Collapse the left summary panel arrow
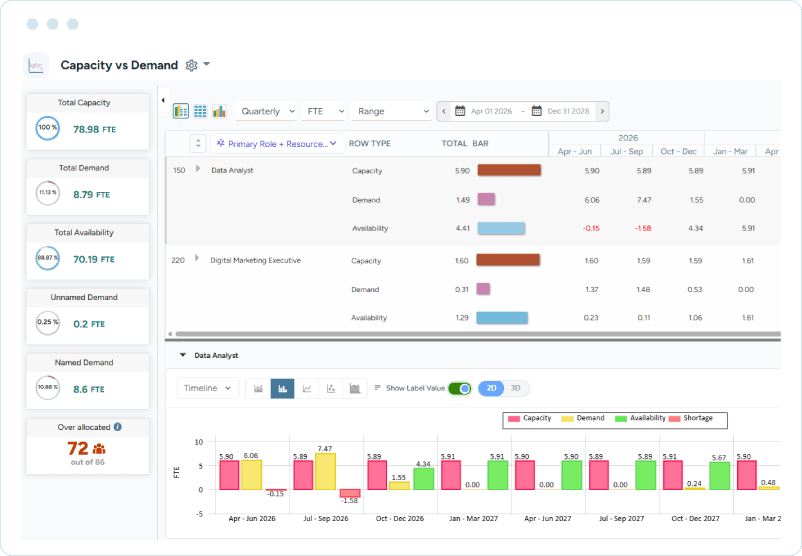The width and height of the screenshot is (802, 556). (163, 100)
